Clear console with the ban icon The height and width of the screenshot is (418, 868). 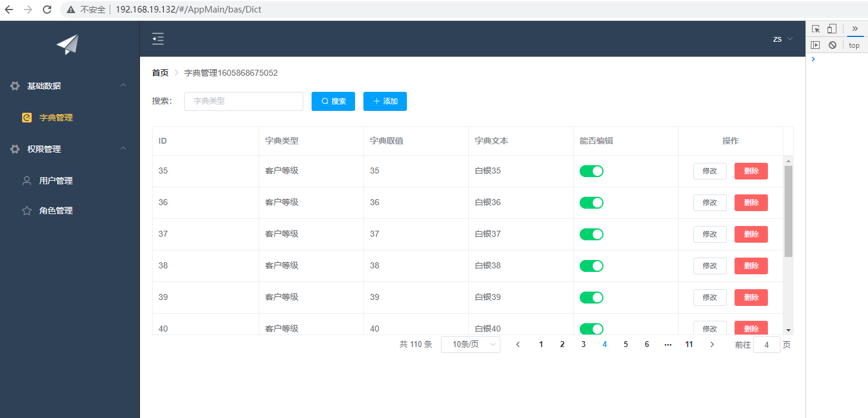point(832,45)
